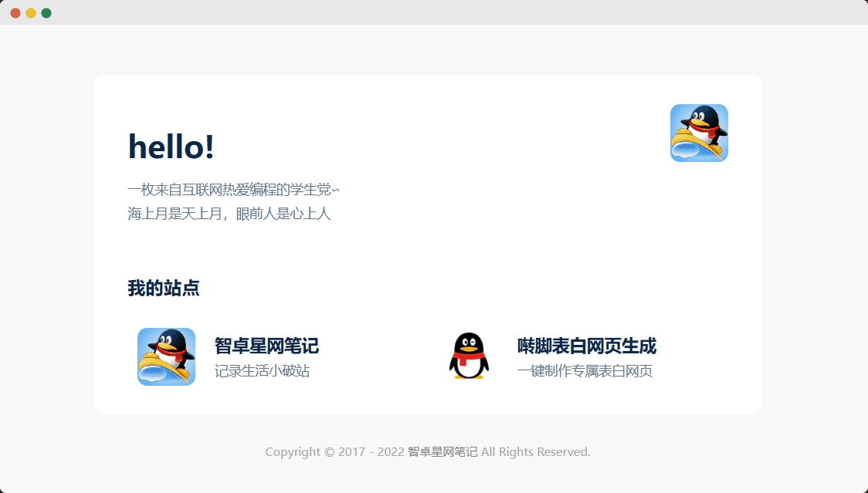Click the empty gray window title bar
868x493 pixels.
click(432, 12)
